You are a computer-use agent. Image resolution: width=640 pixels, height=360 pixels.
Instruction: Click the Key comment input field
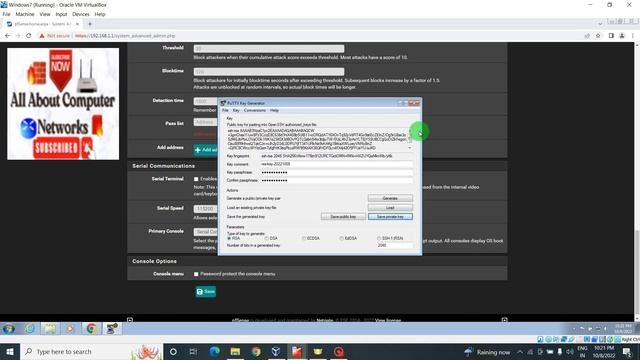336,164
